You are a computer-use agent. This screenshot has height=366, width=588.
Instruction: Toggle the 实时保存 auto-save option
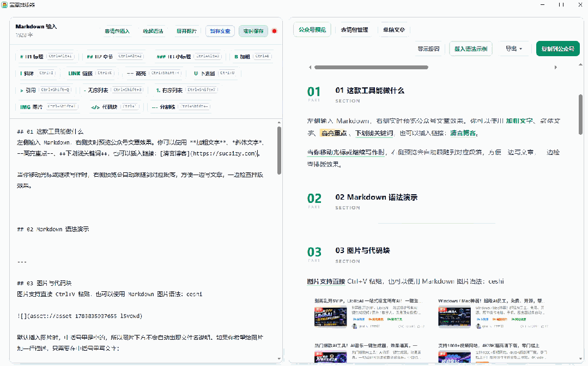pos(253,31)
